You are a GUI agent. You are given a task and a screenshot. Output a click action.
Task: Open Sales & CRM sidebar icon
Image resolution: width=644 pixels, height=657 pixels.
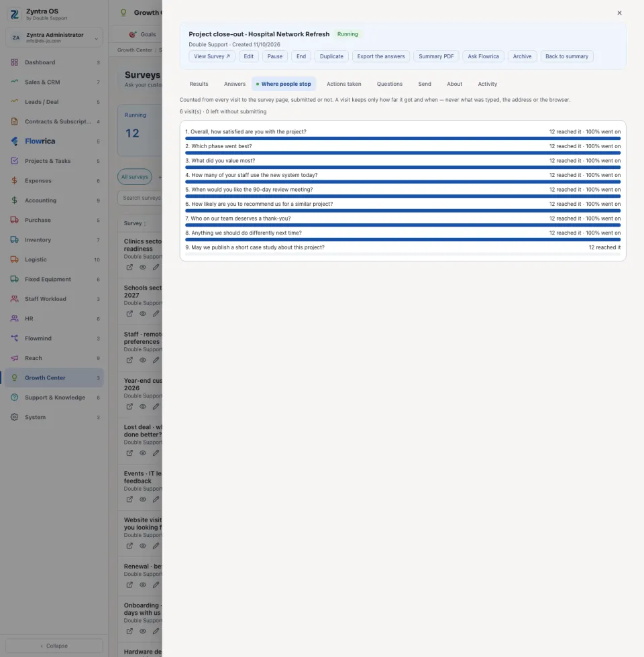pos(14,82)
